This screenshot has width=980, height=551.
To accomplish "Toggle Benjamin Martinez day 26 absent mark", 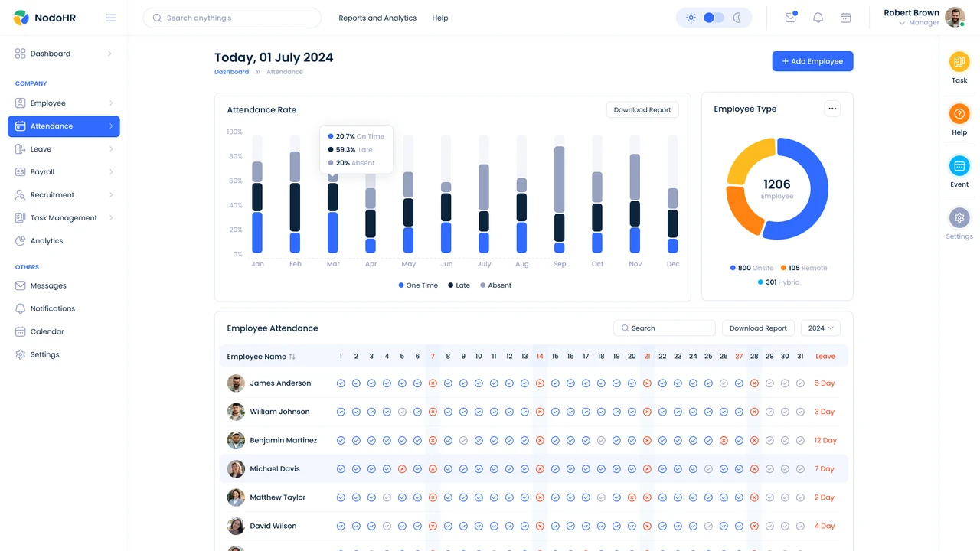I will pos(724,441).
